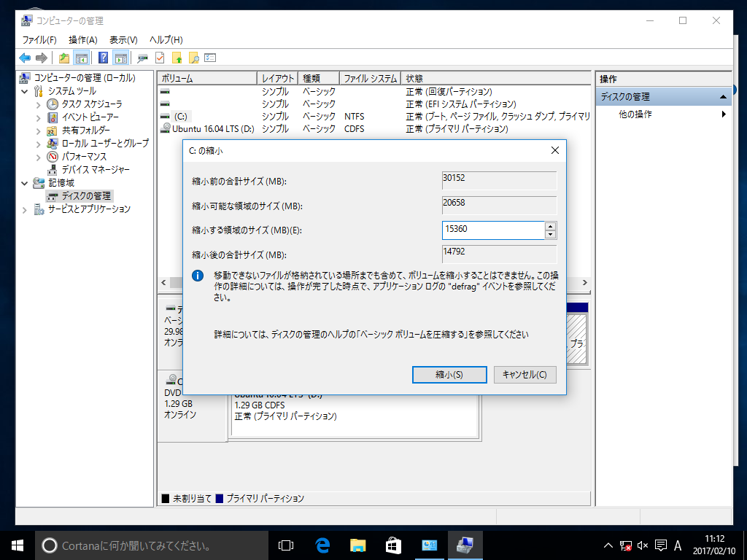Screen dimensions: 747x560
Task: Click the Forward arrow toolbar icon
Action: pyautogui.click(x=42, y=58)
